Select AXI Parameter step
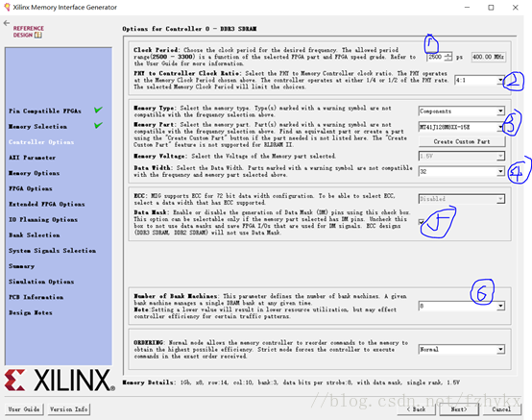Image resolution: width=532 pixels, height=420 pixels. [x=33, y=158]
